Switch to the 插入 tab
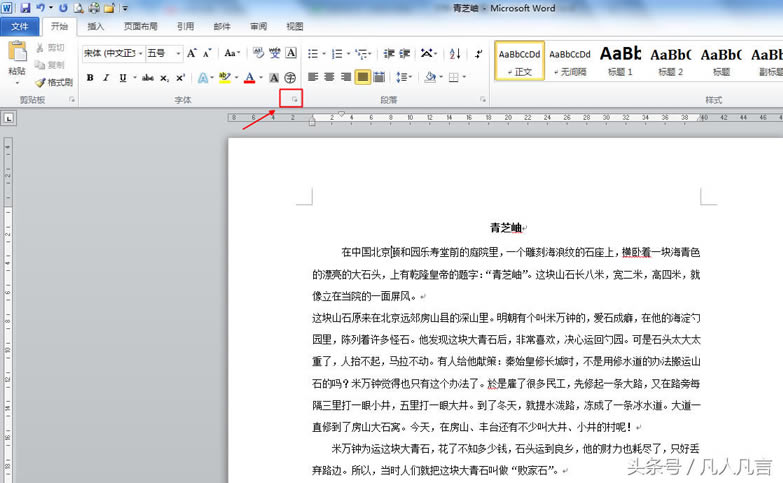Screen dimensions: 783x483 [x=95, y=27]
